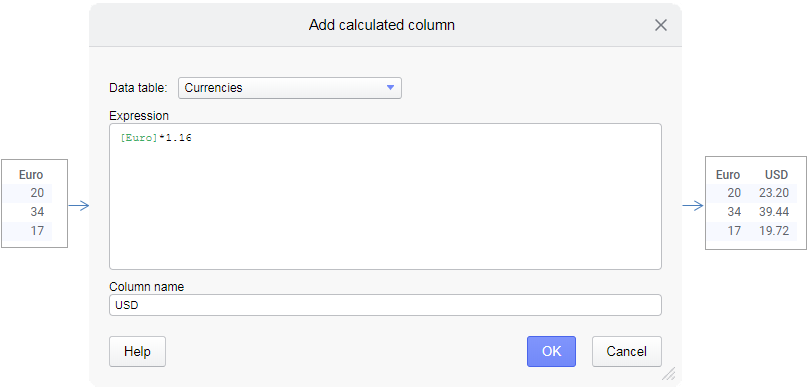
Task: Select the 23.20 cell in result table
Action: 774,193
